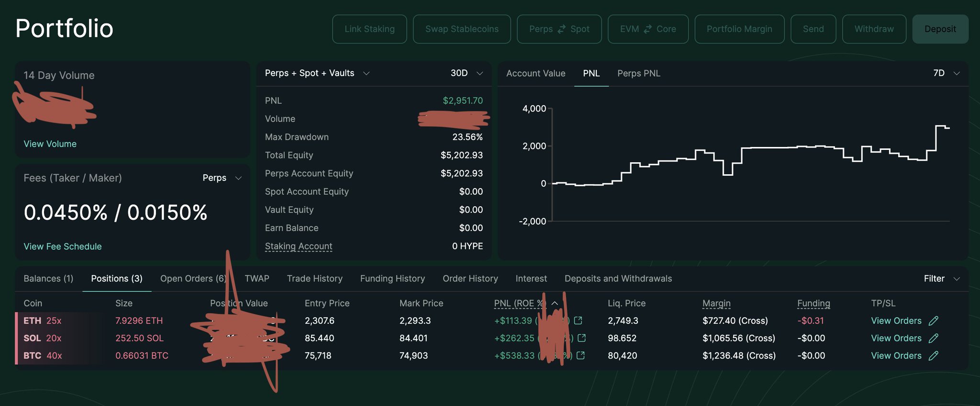The image size is (980, 406).
Task: Edit TP/SL pencil icon in SOL row
Action: [x=934, y=338]
